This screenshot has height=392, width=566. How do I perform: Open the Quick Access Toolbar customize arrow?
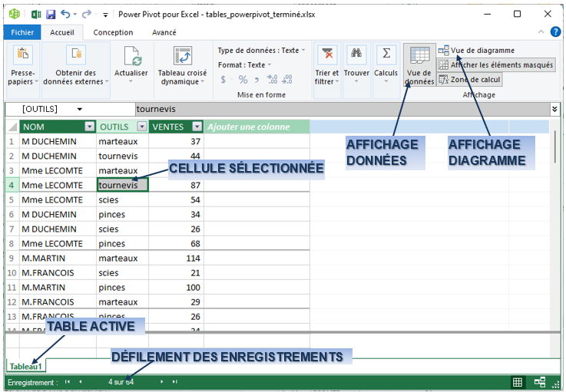coord(105,15)
